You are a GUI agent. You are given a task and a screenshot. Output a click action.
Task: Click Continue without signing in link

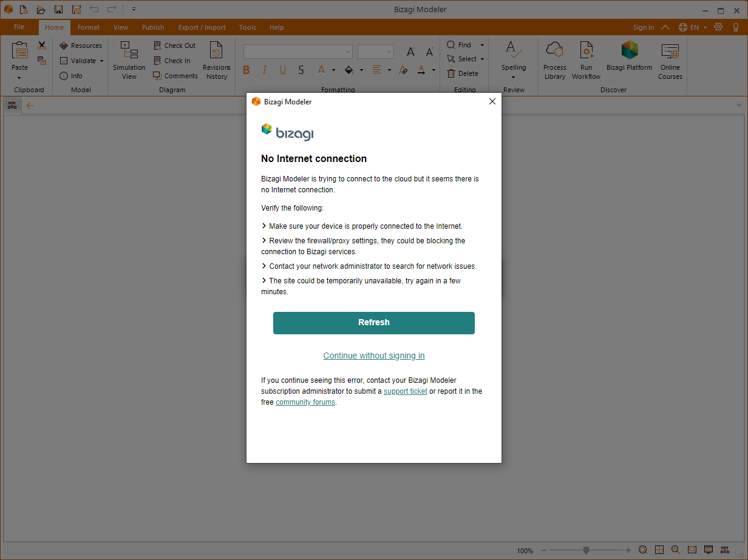pyautogui.click(x=374, y=356)
